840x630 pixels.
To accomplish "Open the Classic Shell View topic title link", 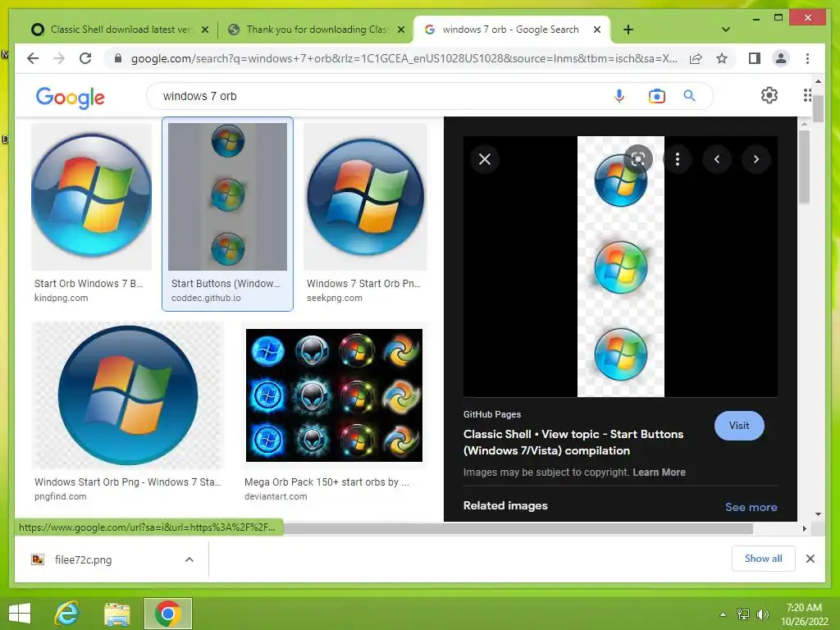I will pos(573,442).
